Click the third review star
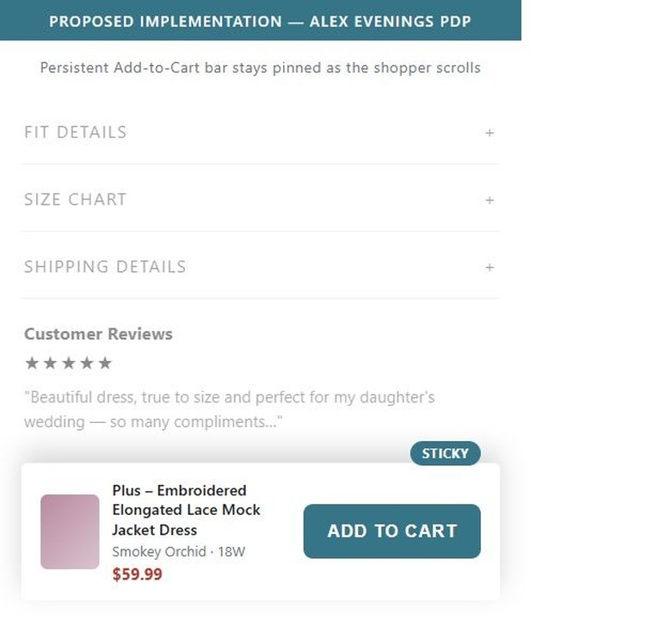 [69, 363]
